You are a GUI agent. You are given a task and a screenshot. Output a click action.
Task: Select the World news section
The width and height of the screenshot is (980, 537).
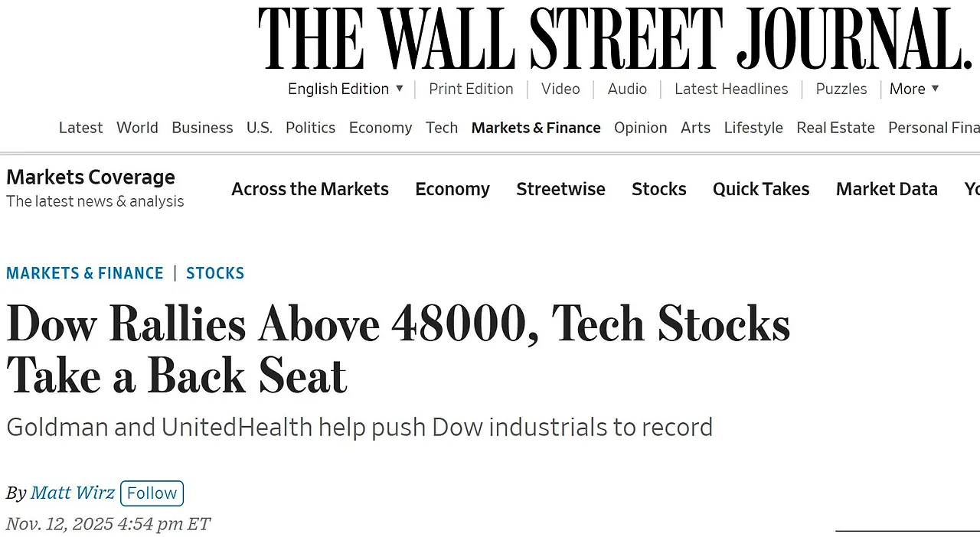(x=137, y=128)
